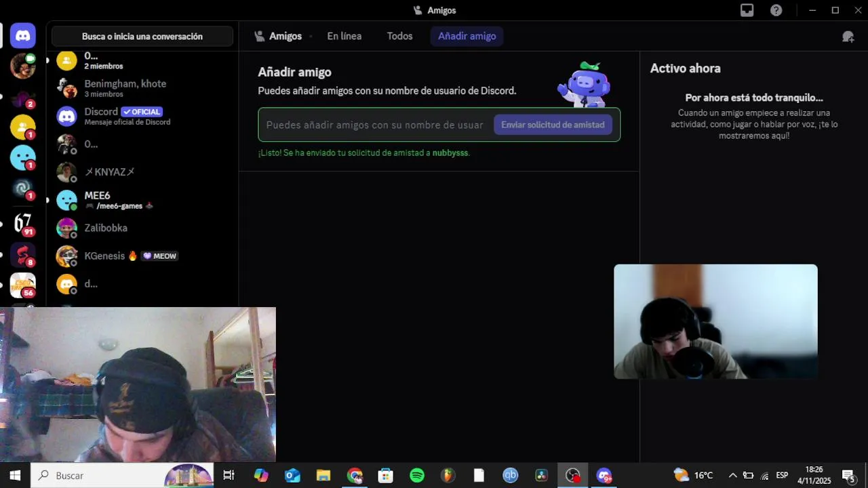The width and height of the screenshot is (868, 488).
Task: Switch to the Todos friends tab
Action: point(399,36)
